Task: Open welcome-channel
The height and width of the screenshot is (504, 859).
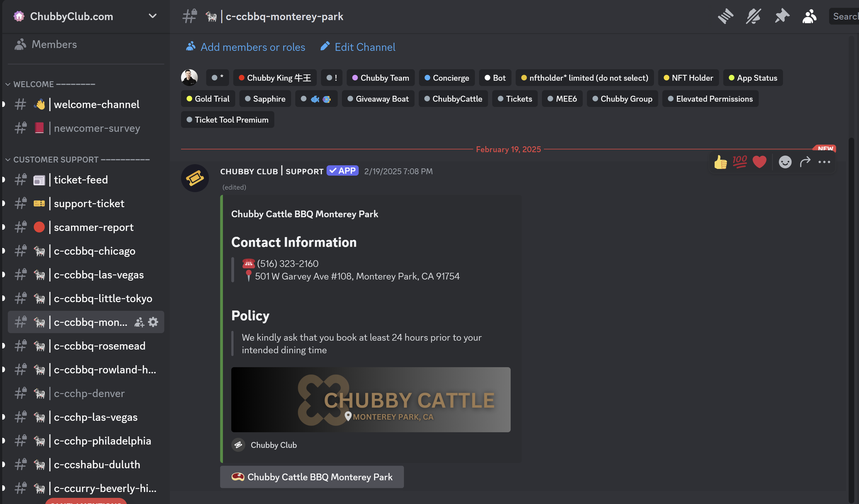Action: click(86, 104)
